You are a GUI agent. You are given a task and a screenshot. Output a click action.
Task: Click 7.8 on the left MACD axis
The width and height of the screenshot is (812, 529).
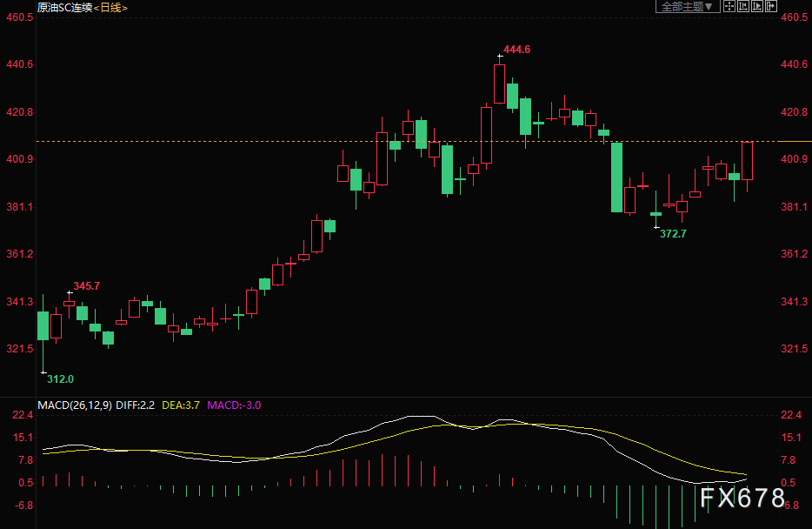click(x=26, y=460)
